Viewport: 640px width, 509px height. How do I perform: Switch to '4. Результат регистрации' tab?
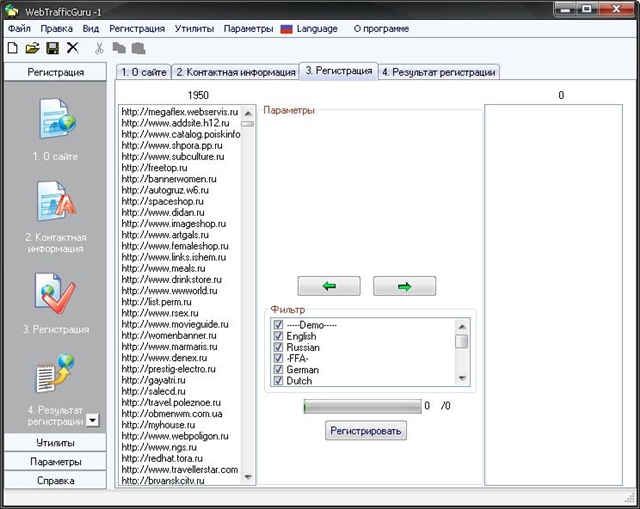pyautogui.click(x=439, y=72)
